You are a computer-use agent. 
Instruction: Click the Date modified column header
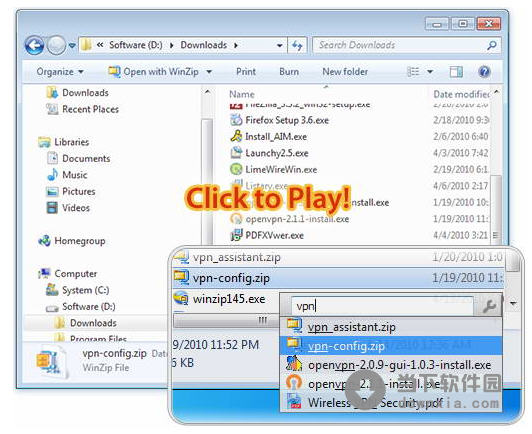[x=461, y=94]
